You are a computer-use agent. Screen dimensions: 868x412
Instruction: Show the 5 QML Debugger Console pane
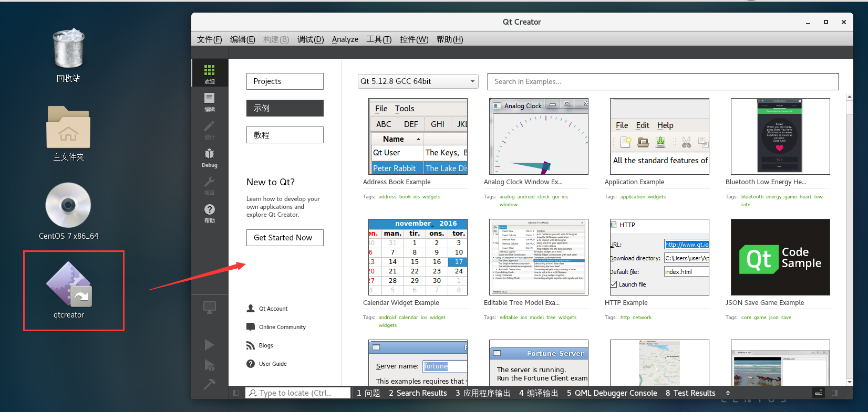[x=612, y=393]
